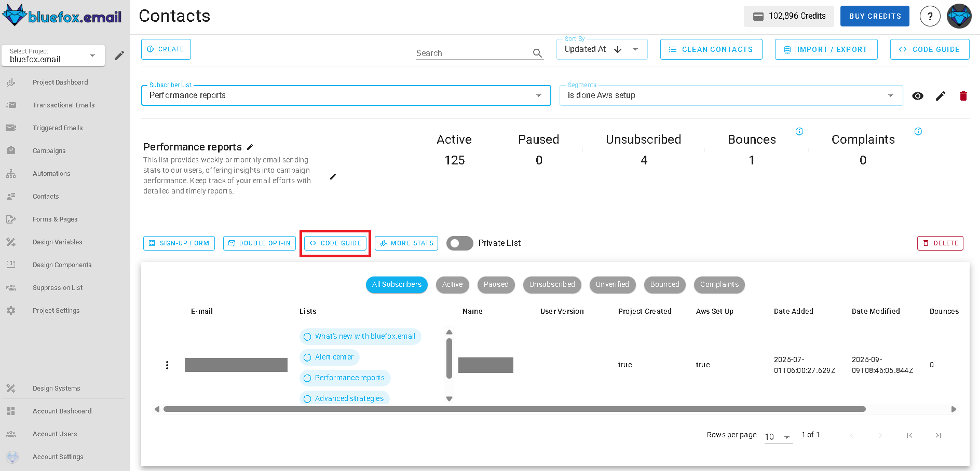Show info about Bounces

pyautogui.click(x=799, y=131)
